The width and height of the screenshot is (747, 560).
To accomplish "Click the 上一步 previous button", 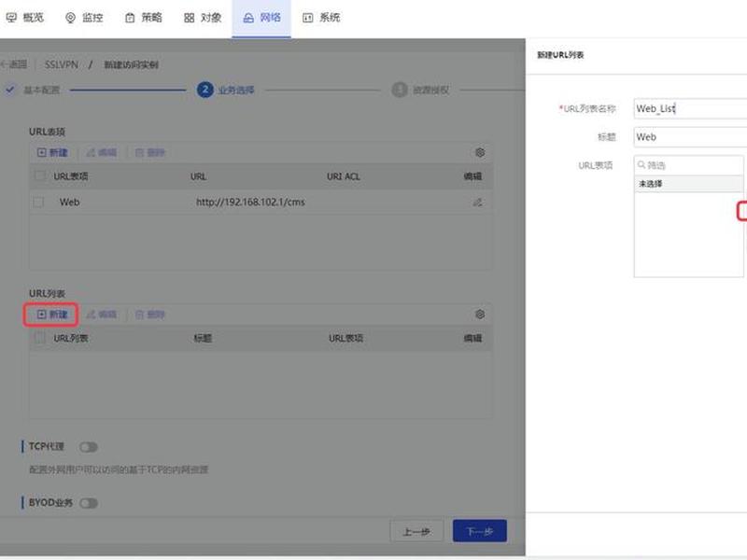I will pyautogui.click(x=416, y=531).
